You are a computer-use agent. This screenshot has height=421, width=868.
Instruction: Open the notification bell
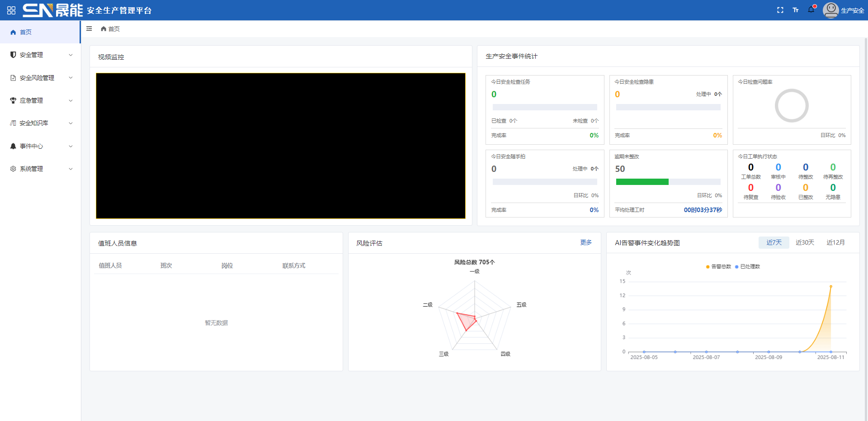(x=811, y=9)
